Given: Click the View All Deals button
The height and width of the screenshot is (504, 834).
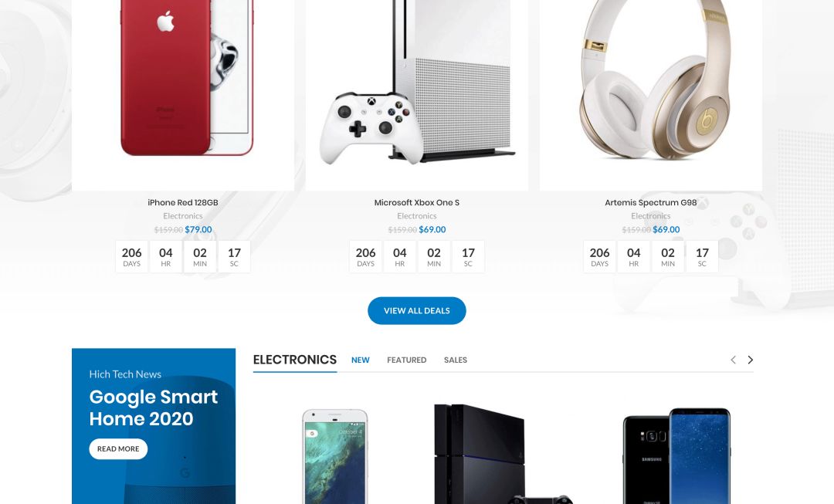Looking at the screenshot, I should point(417,310).
